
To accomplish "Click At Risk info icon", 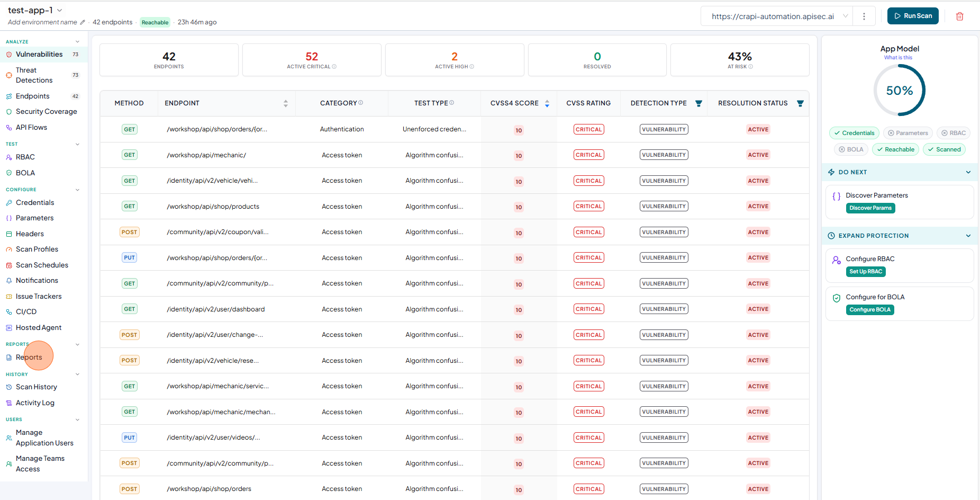I will 751,67.
